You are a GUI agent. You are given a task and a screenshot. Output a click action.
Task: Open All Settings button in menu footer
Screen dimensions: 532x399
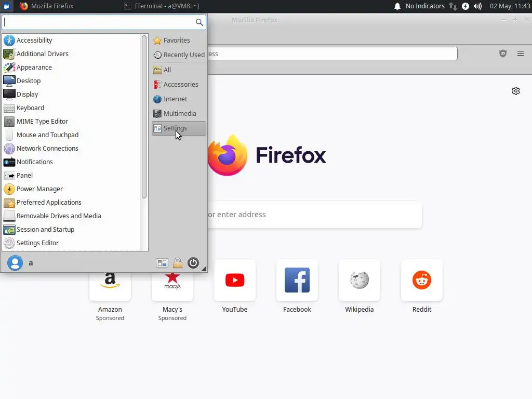click(x=162, y=263)
